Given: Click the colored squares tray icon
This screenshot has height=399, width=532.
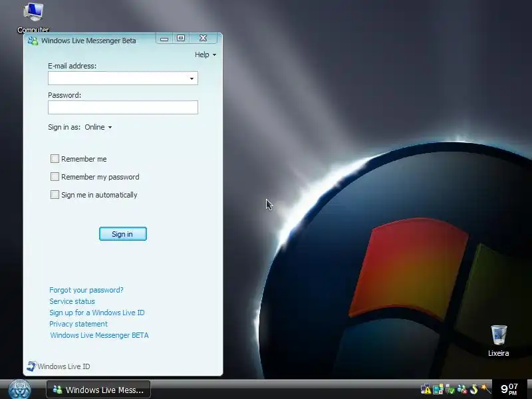Looking at the screenshot, I should (438, 389).
